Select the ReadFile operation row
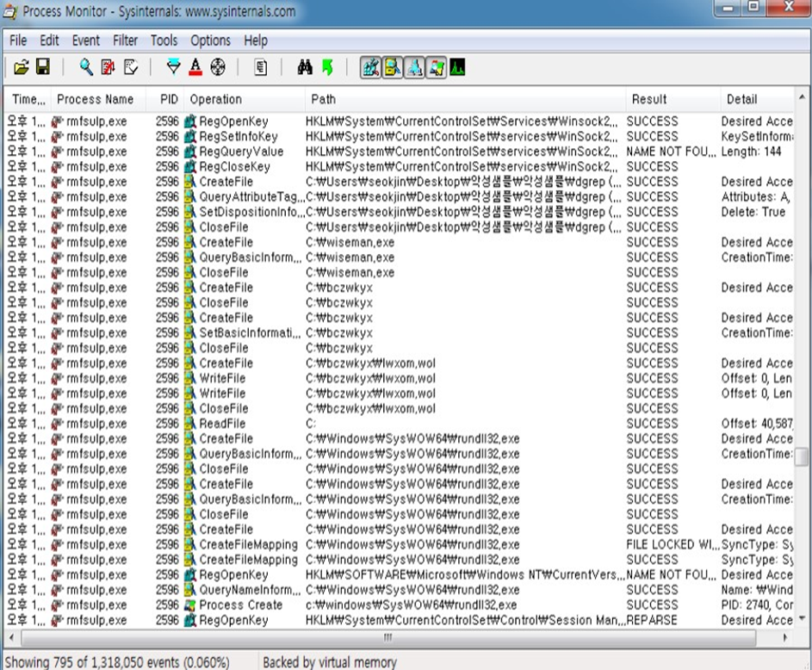 399,424
